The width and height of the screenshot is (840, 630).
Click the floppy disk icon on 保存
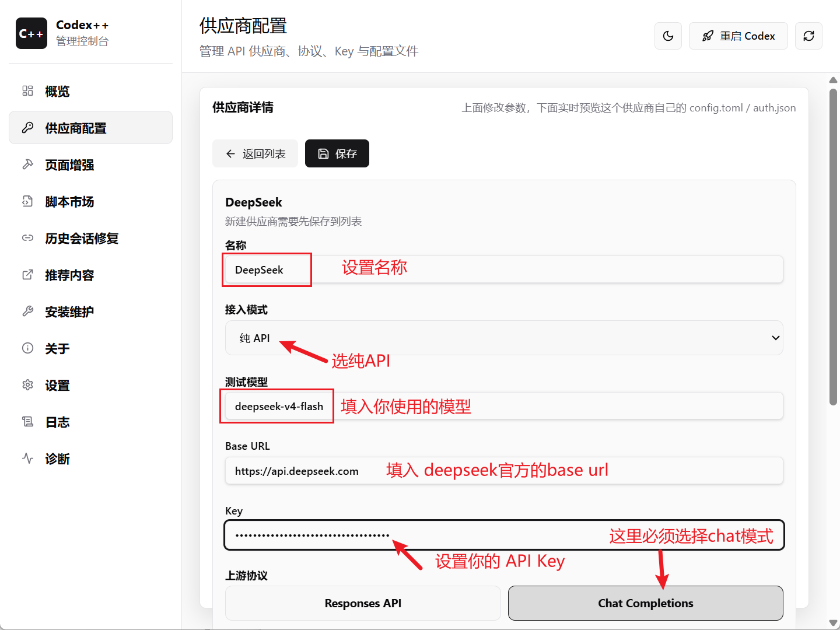(323, 153)
